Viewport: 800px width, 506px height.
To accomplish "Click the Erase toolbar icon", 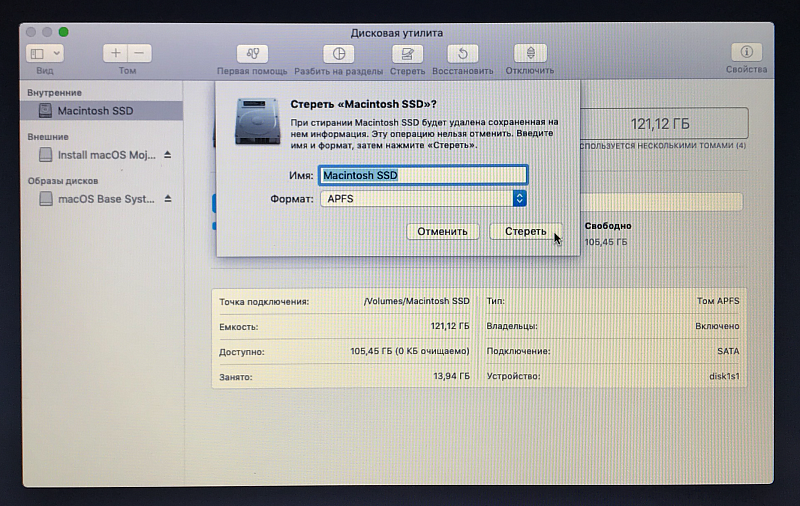I will click(x=407, y=53).
